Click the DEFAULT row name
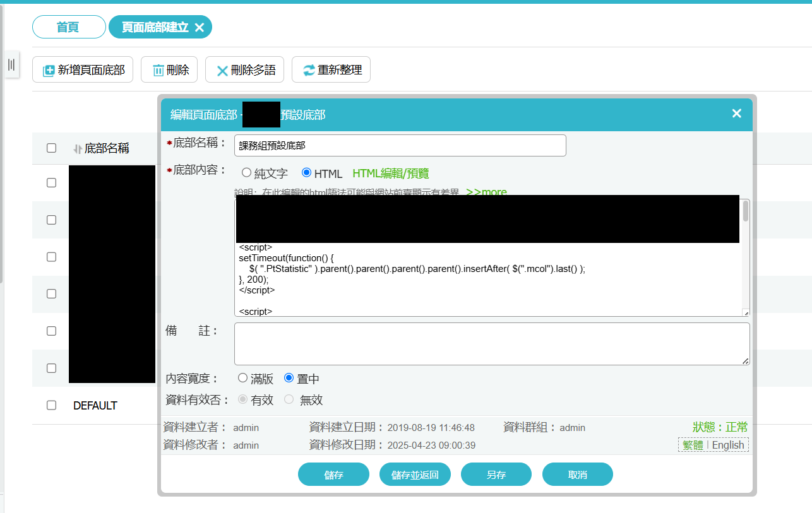The image size is (812, 513). (95, 406)
